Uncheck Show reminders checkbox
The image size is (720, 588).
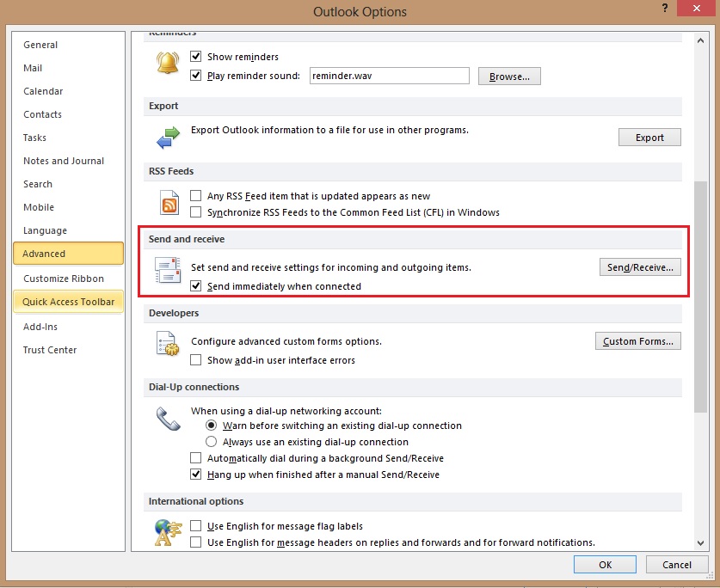[195, 57]
